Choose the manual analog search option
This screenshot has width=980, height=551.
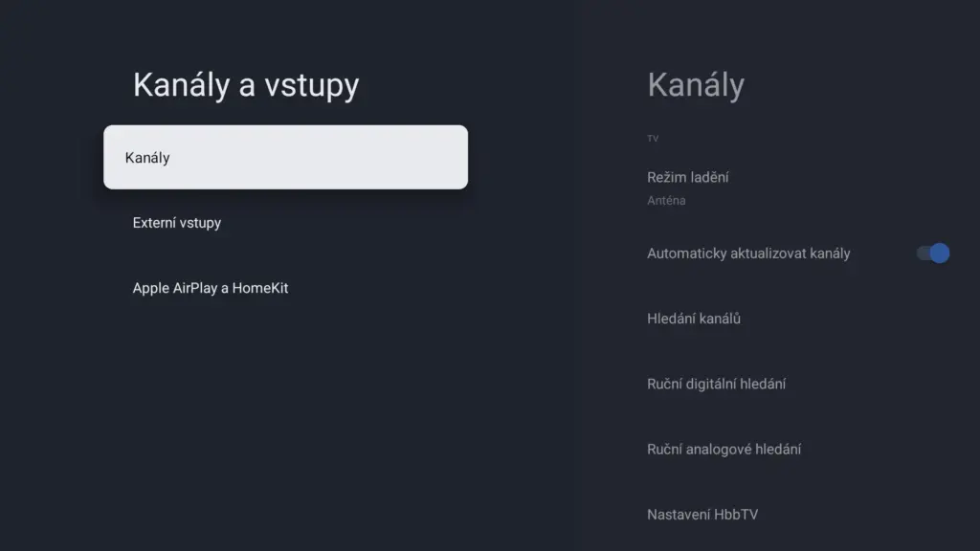tap(724, 449)
